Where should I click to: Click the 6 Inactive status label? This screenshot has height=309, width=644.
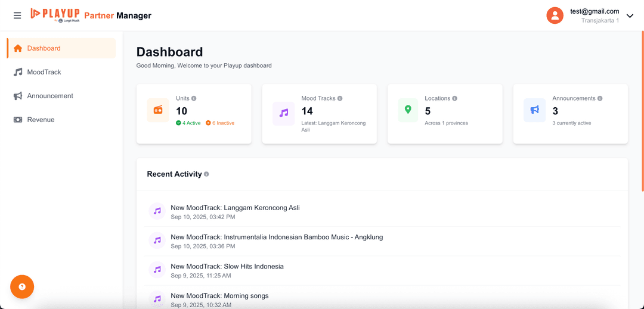coord(220,123)
